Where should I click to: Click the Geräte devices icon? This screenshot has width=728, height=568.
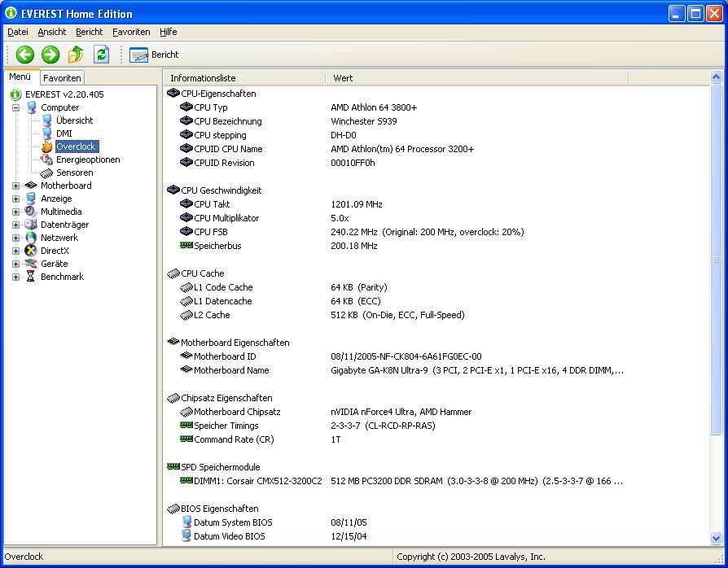[x=31, y=264]
